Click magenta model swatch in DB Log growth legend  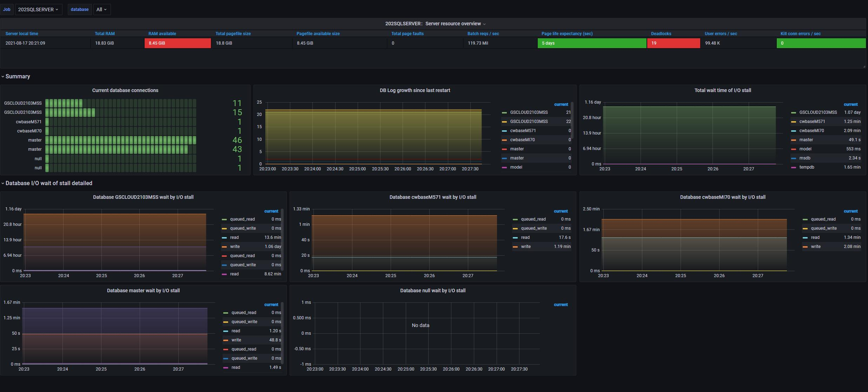coord(504,168)
